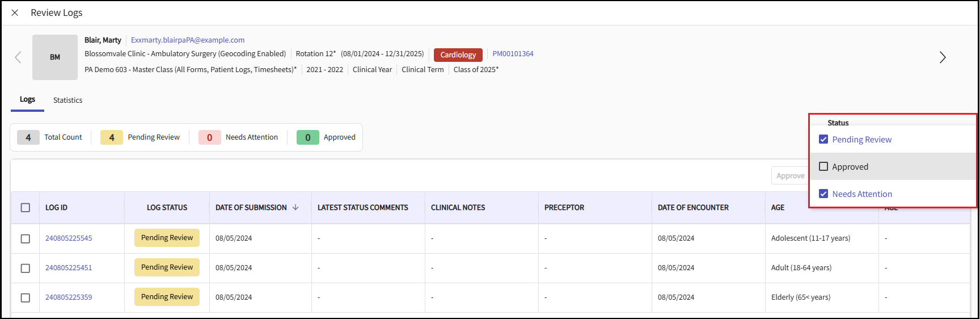
Task: Go to next student with right chevron
Action: [943, 57]
